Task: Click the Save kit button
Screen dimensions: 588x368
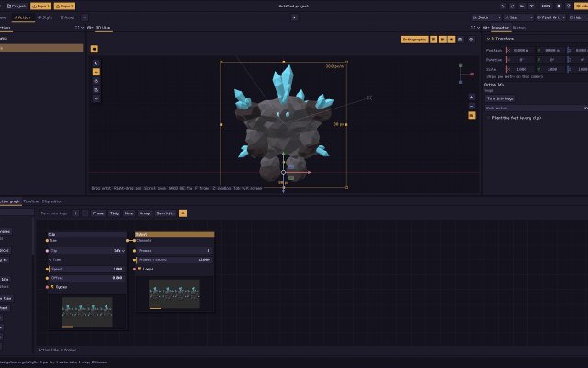Action: (x=165, y=213)
